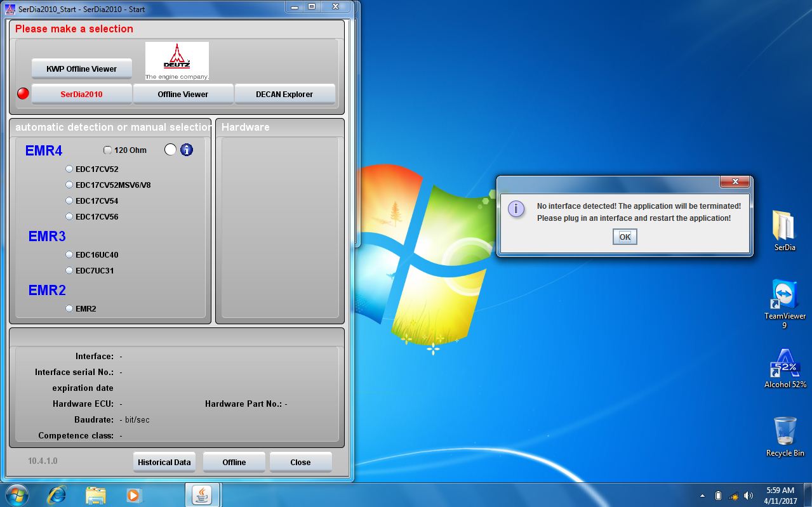This screenshot has height=507, width=812.
Task: Click the Offline button at the bottom
Action: 234,462
